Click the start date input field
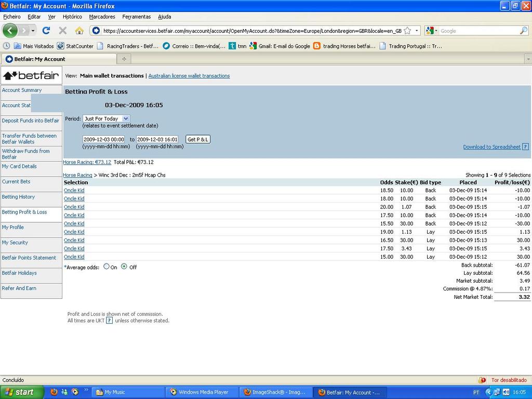The height and width of the screenshot is (399, 532). [x=104, y=139]
